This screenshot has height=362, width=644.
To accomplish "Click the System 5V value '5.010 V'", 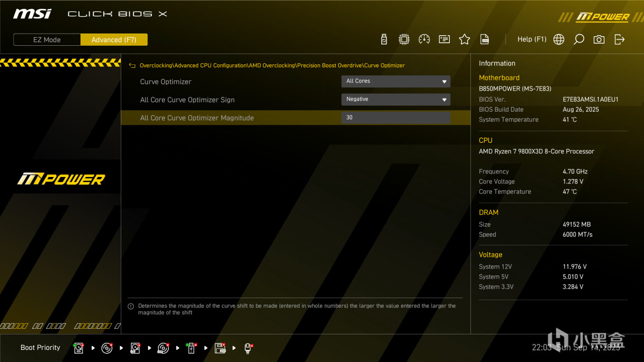I will tap(573, 277).
